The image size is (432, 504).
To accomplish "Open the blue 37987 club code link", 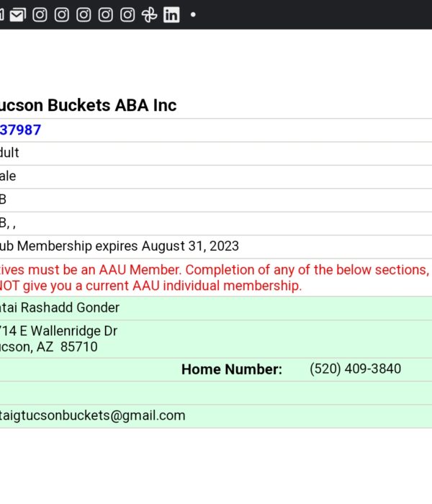I will point(21,130).
